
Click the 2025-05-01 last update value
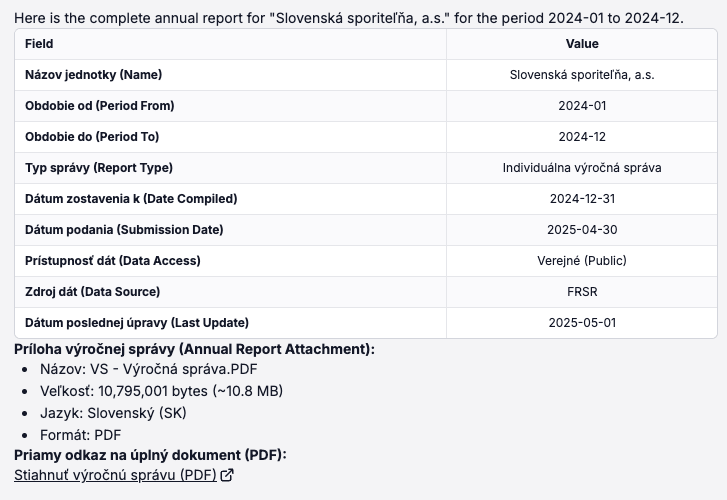click(x=582, y=323)
